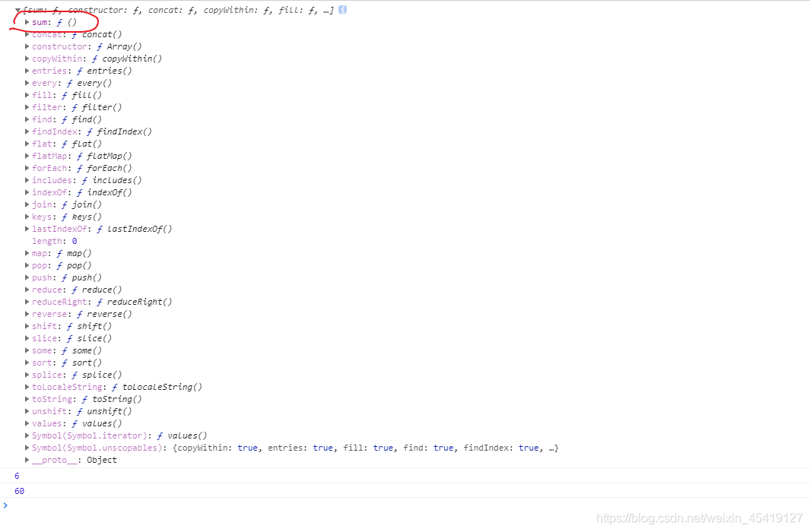Click the console output value 60
810x532 pixels.
click(20, 491)
